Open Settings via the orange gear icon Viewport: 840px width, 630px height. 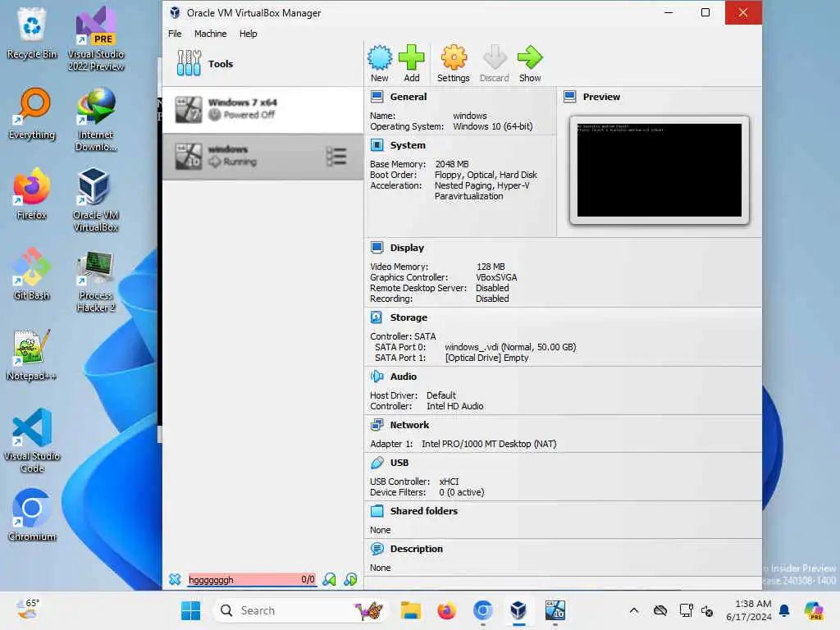453,57
